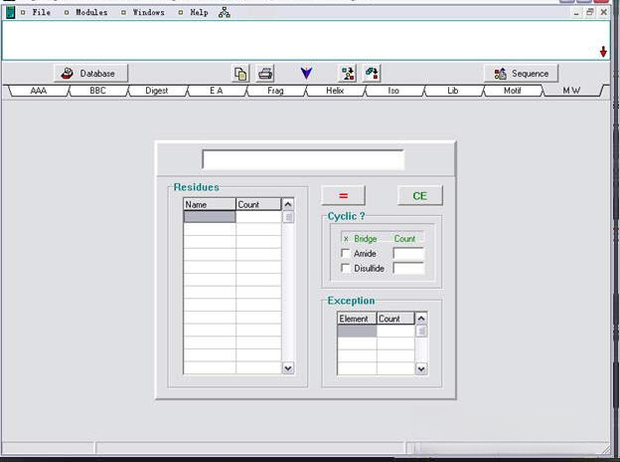Click the Bridge header in Cyclic panel
Viewport: 620px width, 462px height.
(365, 239)
